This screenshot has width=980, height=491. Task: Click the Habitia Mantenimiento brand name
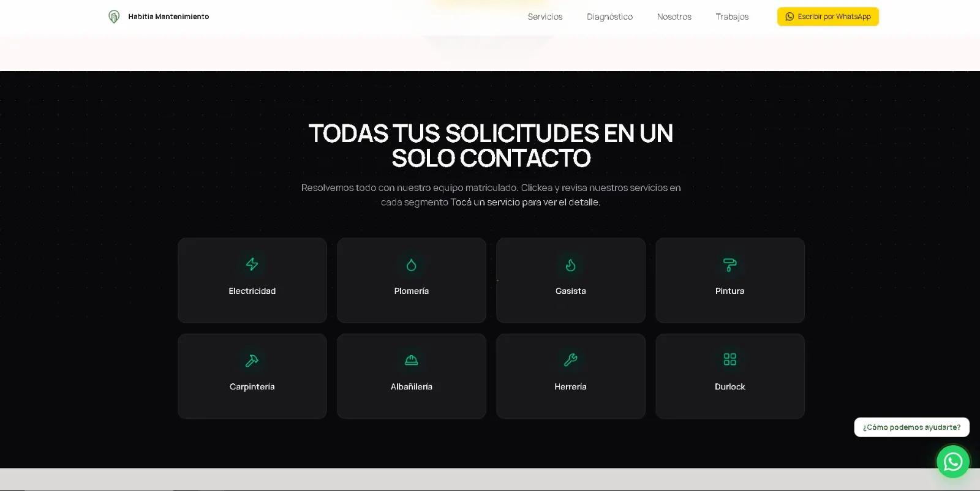(x=168, y=17)
